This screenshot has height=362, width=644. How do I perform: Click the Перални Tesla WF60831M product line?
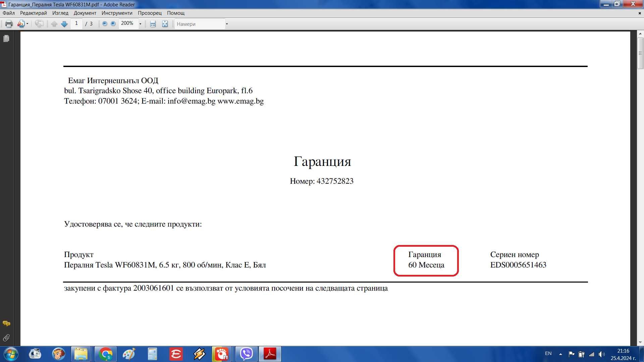[165, 265]
